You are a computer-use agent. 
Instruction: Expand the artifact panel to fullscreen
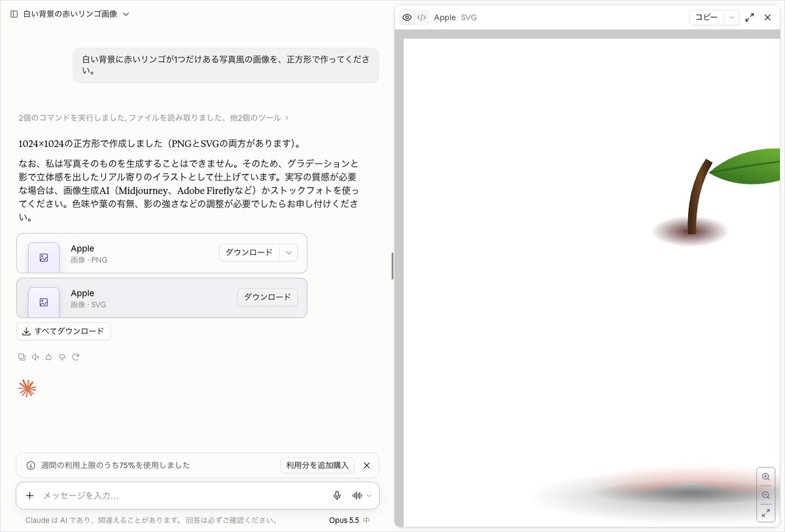click(x=750, y=18)
